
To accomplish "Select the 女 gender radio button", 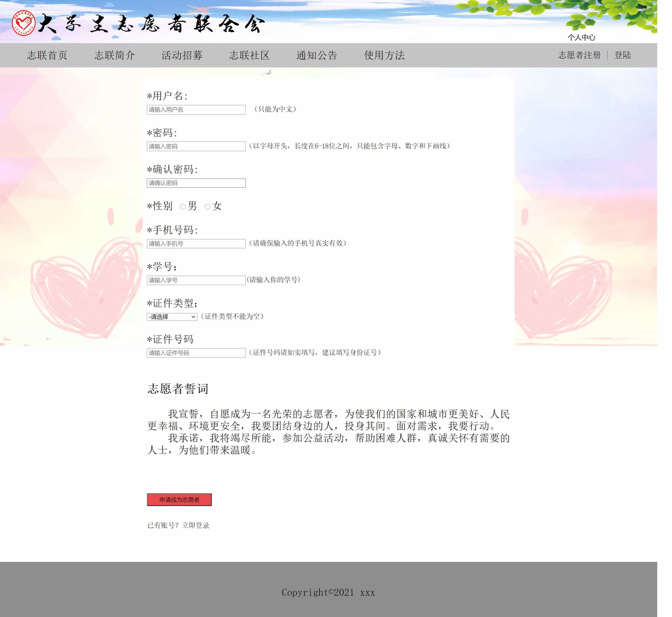I will coord(207,207).
